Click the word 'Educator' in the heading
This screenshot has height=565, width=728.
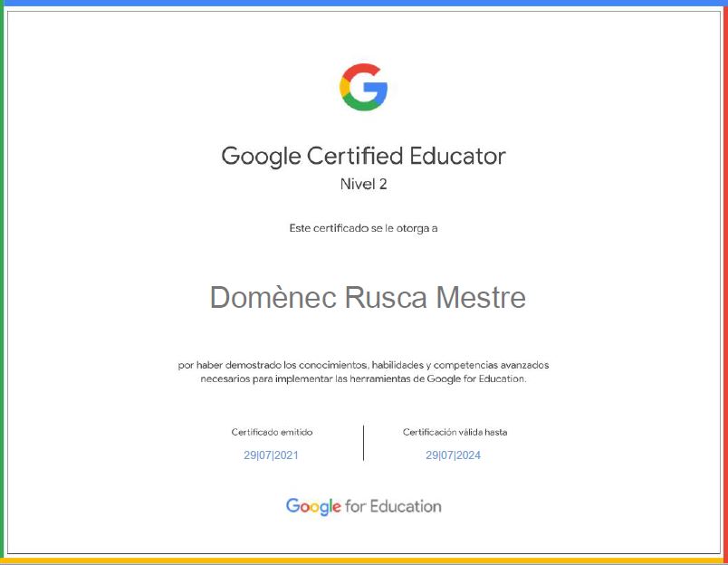(457, 156)
